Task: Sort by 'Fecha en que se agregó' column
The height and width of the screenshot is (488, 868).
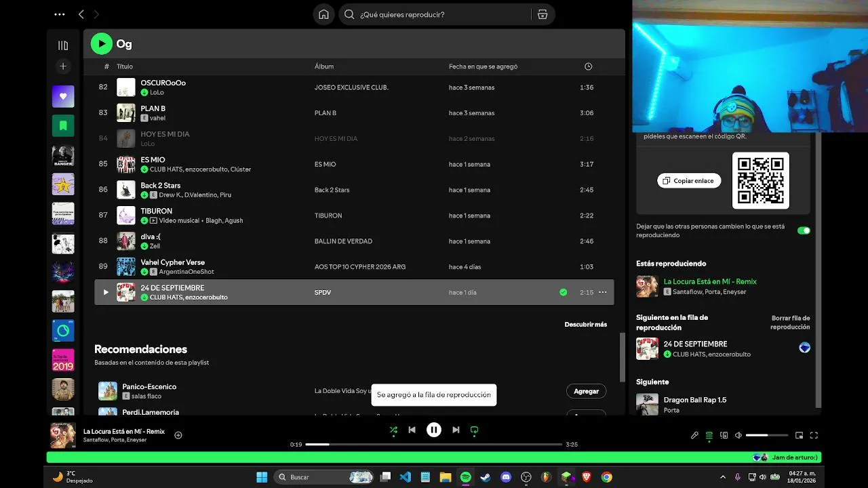Action: click(x=483, y=66)
